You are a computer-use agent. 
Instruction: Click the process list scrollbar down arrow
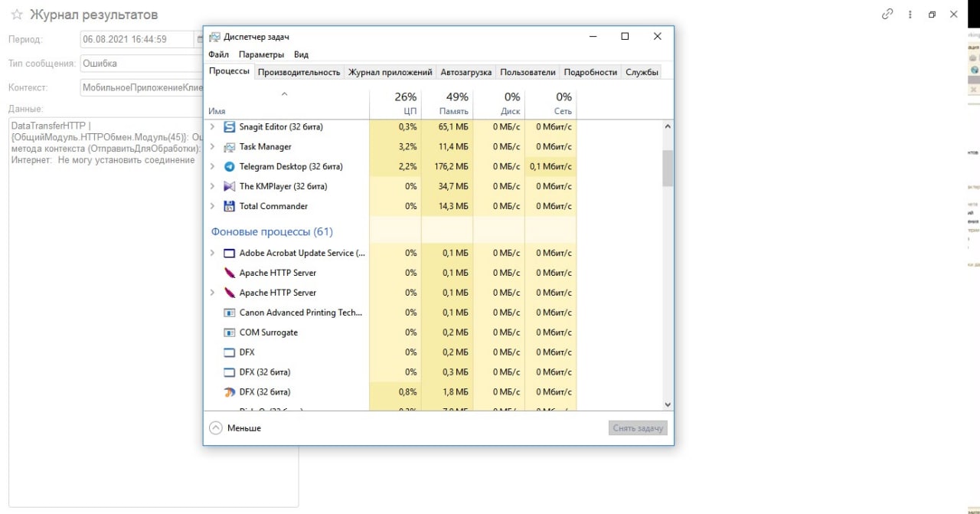(x=668, y=404)
